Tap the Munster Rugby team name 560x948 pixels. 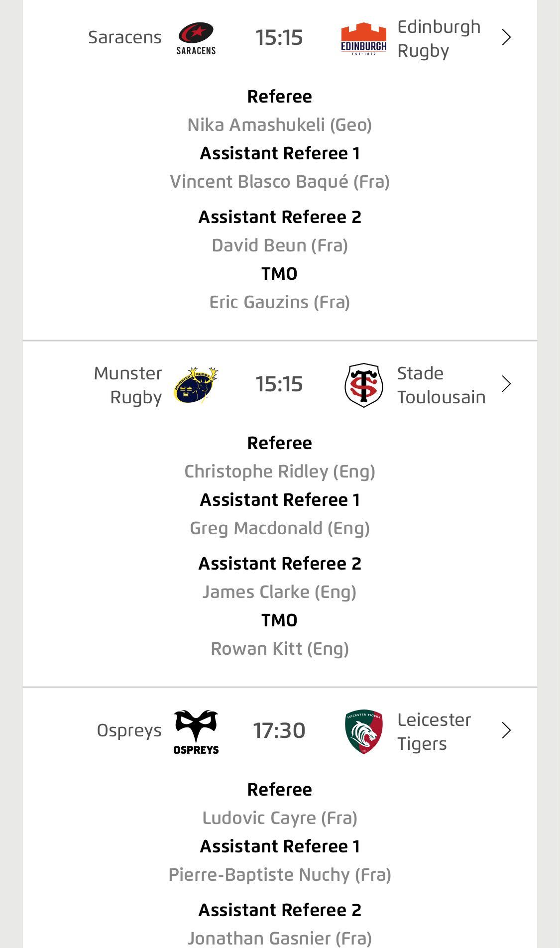pyautogui.click(x=128, y=385)
